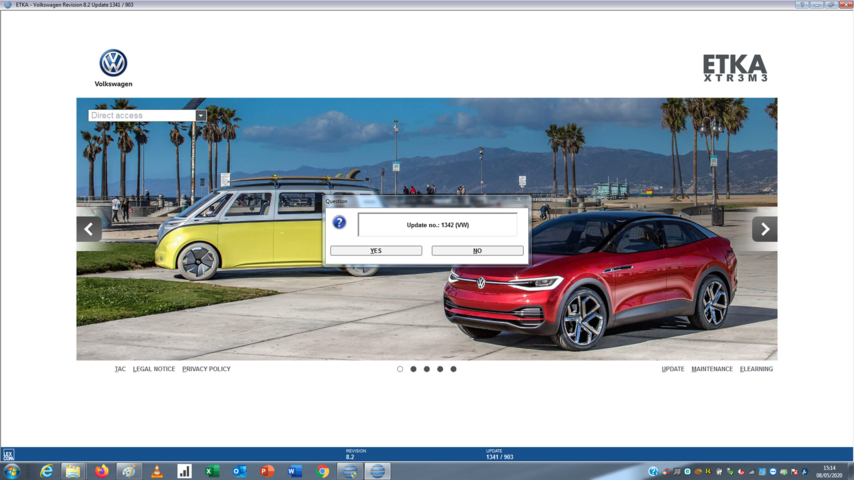854x480 pixels.
Task: Click the UPDATE 1341 / 903 status text
Action: point(499,454)
